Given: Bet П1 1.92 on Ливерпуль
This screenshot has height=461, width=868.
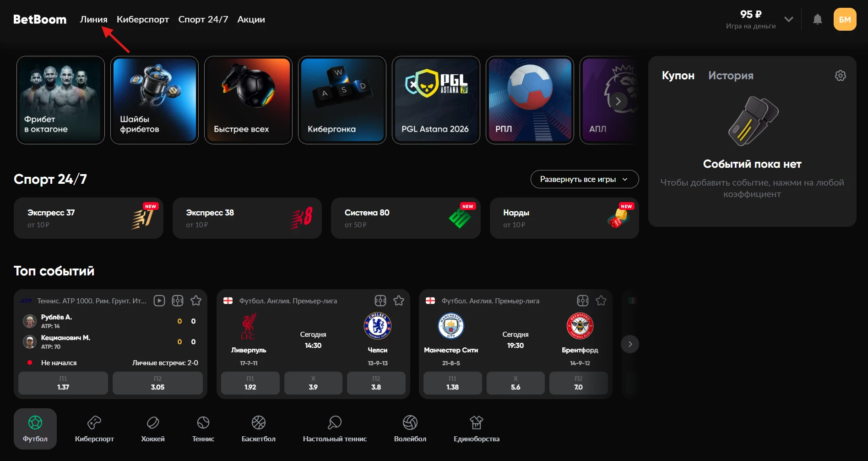Looking at the screenshot, I should coord(250,383).
